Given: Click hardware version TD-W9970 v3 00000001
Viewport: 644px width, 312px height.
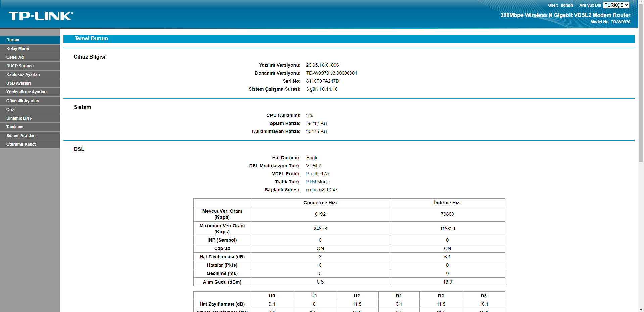Looking at the screenshot, I should click(332, 73).
